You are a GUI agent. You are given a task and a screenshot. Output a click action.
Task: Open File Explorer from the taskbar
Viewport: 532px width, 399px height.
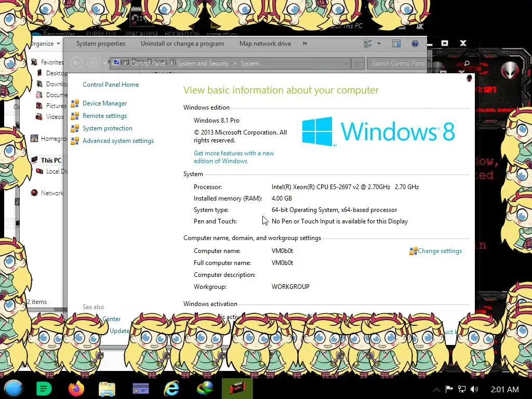(x=107, y=389)
